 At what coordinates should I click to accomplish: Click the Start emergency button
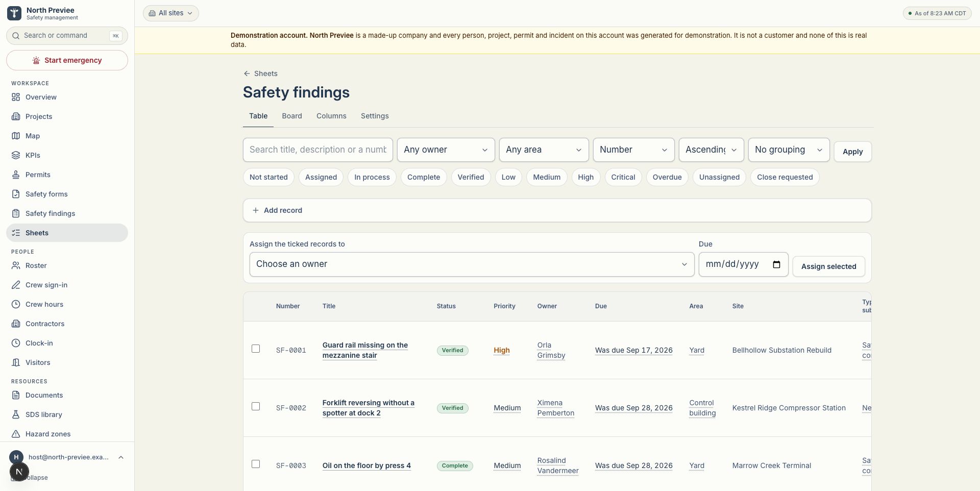pos(67,60)
